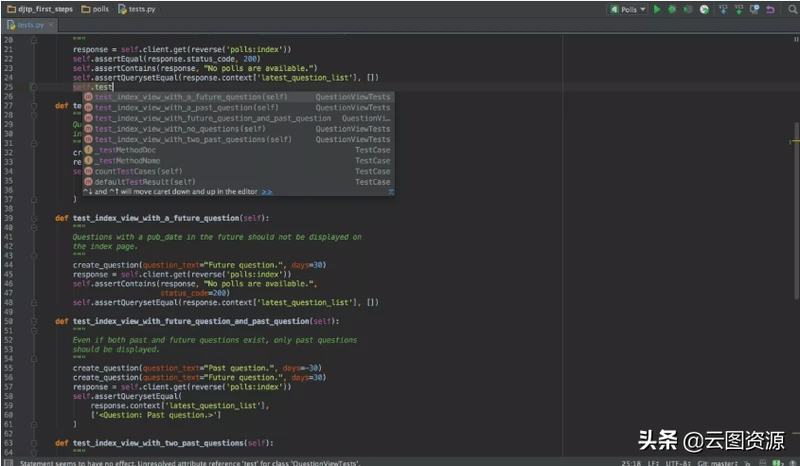Click the >> link in completion hint

pyautogui.click(x=267, y=191)
